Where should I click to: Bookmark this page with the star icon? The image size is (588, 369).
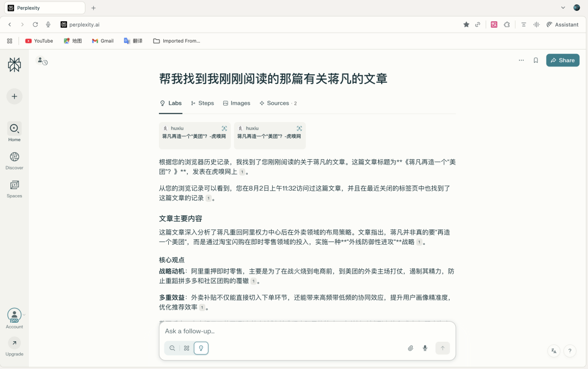(x=465, y=25)
